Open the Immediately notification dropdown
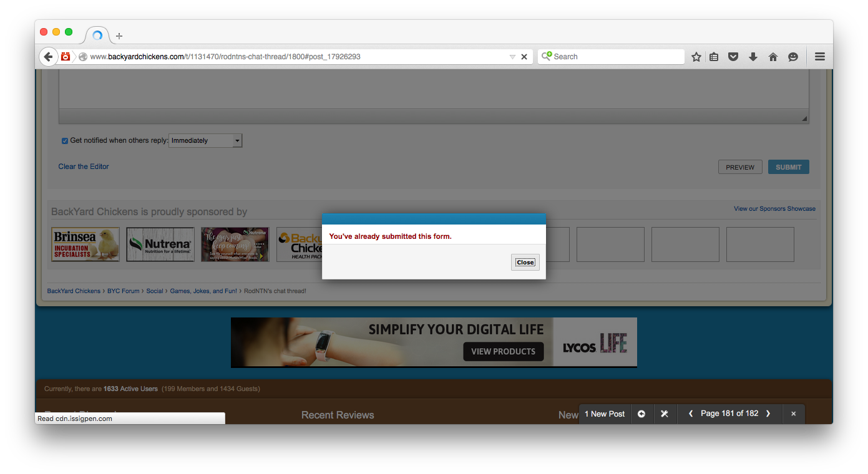This screenshot has width=868, height=474. coord(205,141)
